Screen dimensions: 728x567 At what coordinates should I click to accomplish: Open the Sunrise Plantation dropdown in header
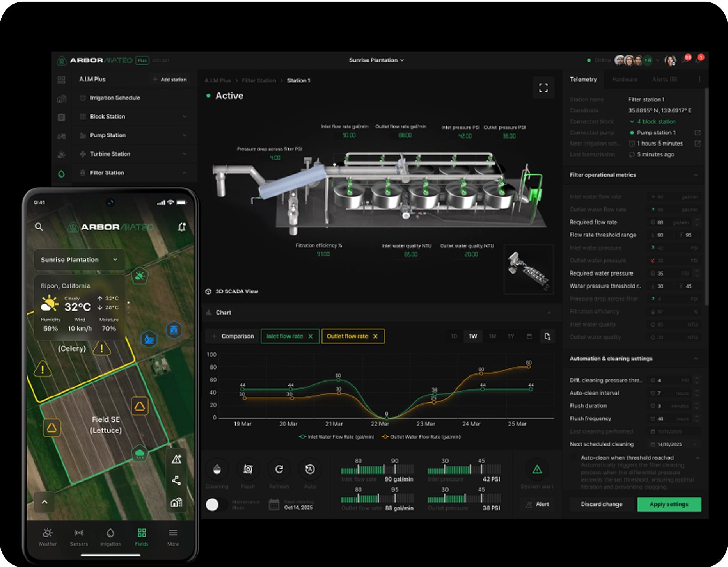[x=376, y=60]
